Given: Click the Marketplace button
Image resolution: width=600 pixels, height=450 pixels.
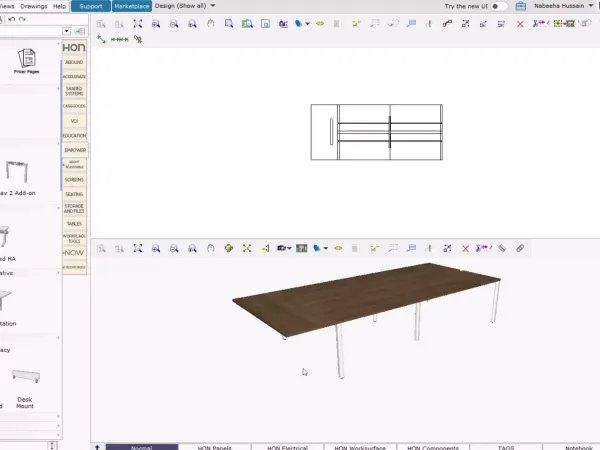Looking at the screenshot, I should pyautogui.click(x=132, y=6).
